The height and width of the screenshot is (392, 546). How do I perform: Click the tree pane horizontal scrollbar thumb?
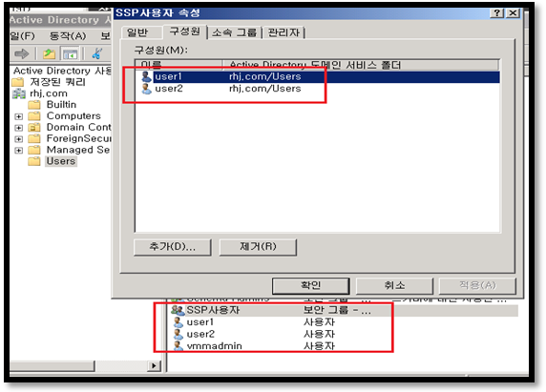pyautogui.click(x=52, y=365)
